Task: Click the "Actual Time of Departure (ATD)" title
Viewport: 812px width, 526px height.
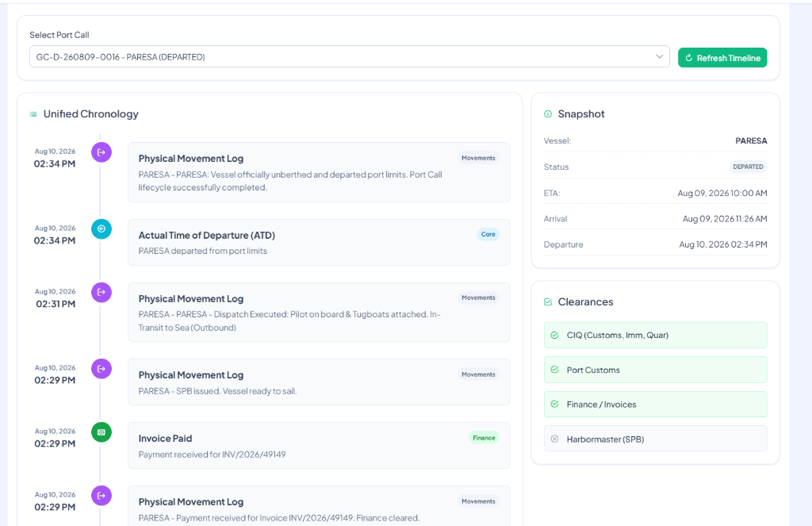Action: coord(207,236)
